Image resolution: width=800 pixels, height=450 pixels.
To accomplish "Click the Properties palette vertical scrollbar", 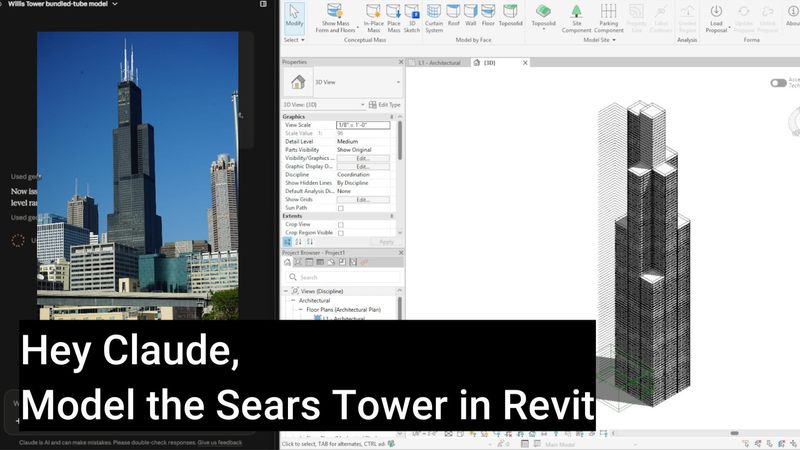I will (x=399, y=140).
